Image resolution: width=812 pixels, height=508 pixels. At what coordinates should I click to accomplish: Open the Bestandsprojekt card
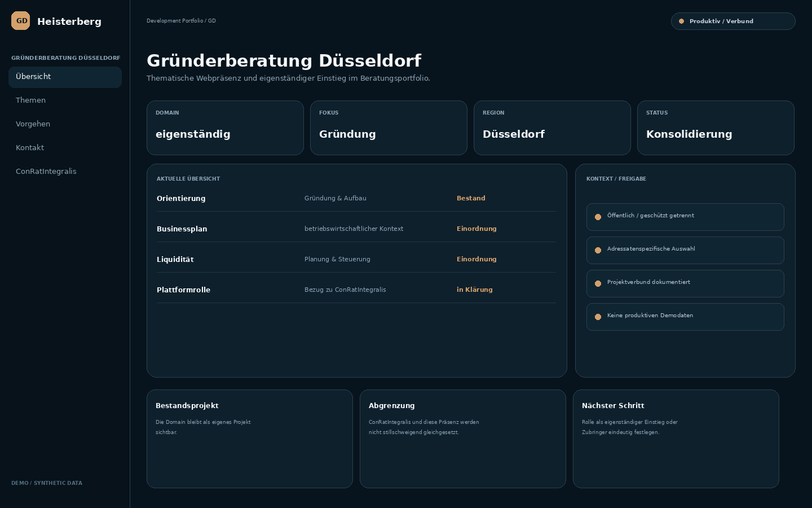250,439
